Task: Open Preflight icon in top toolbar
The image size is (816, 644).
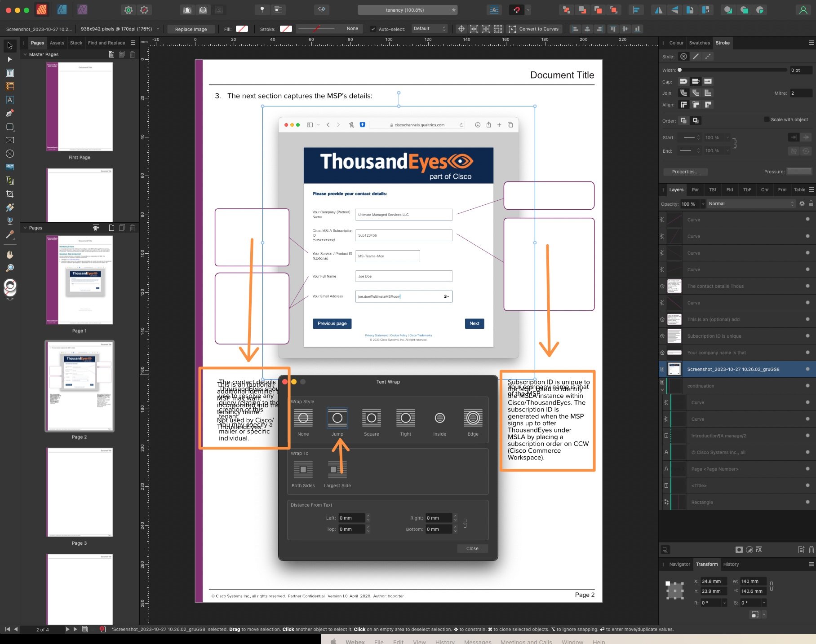Action: pyautogui.click(x=321, y=9)
